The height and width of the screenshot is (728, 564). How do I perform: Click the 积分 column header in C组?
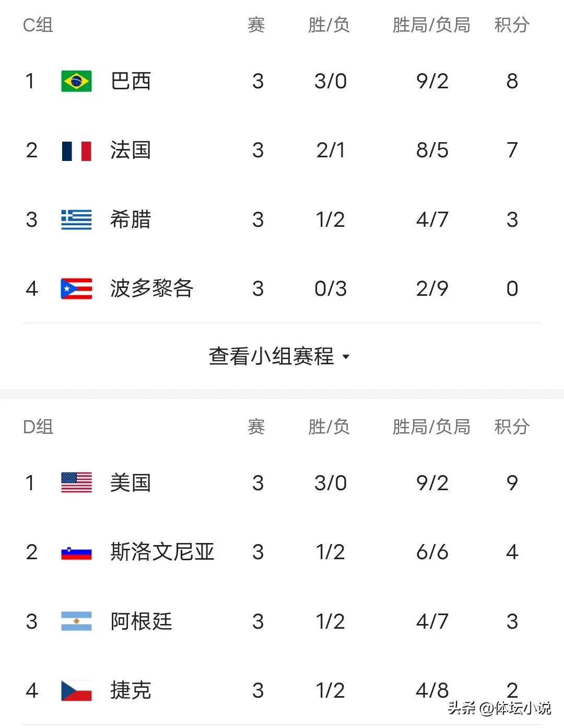512,25
